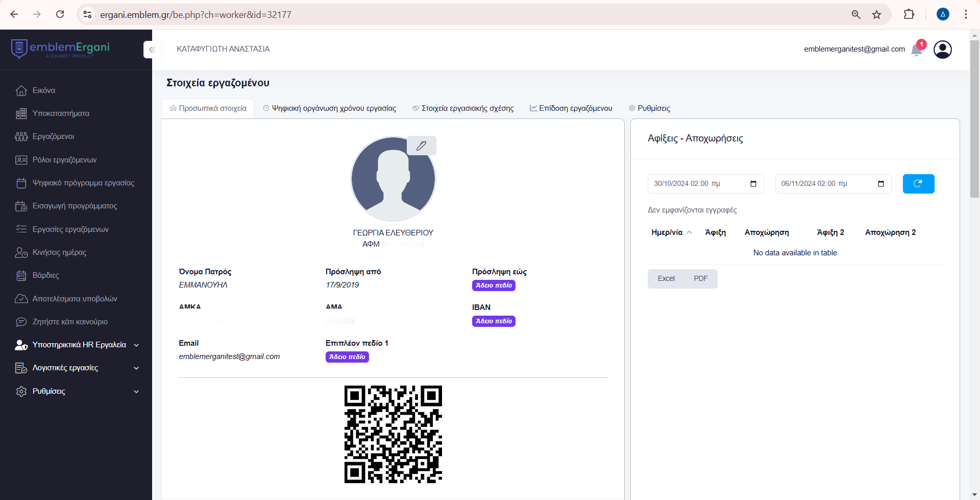Collapse the sidebar with double-chevron icon
Image resolution: width=980 pixels, height=500 pixels.
point(152,50)
